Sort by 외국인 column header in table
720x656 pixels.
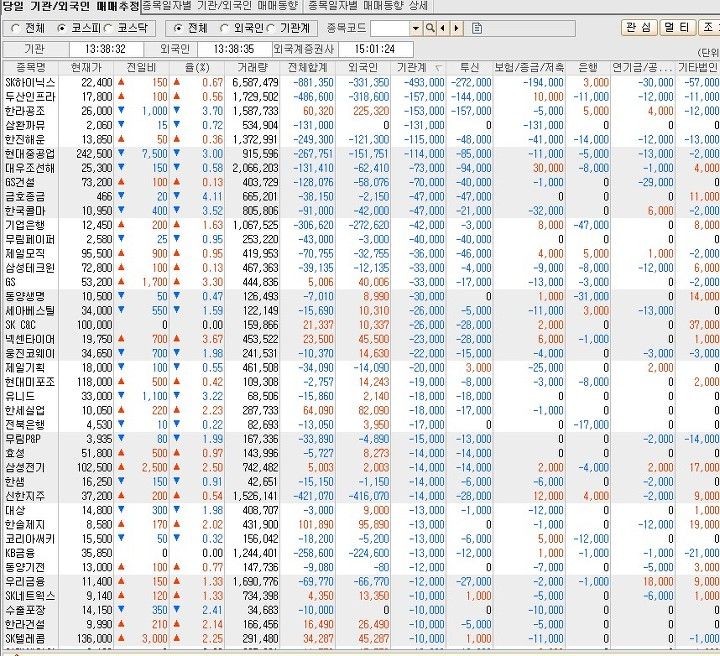click(x=363, y=67)
